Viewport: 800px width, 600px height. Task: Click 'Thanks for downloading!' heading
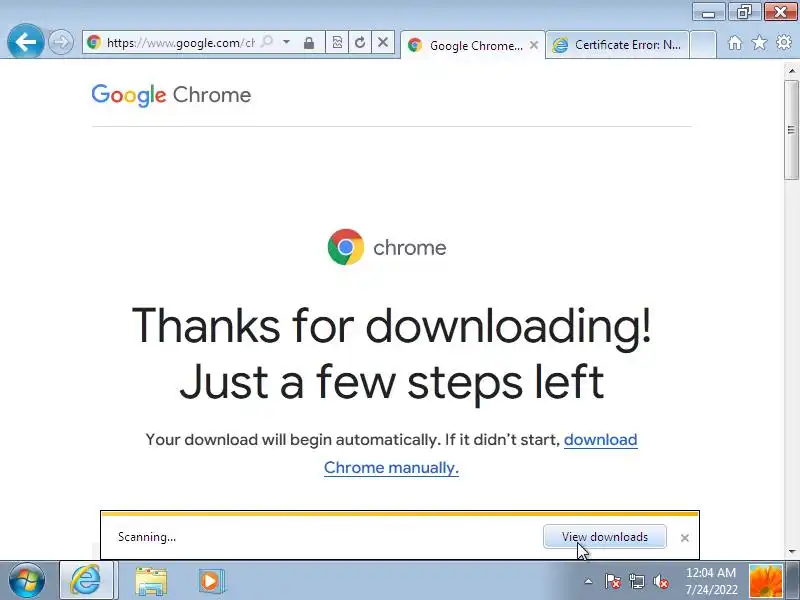[x=391, y=326]
